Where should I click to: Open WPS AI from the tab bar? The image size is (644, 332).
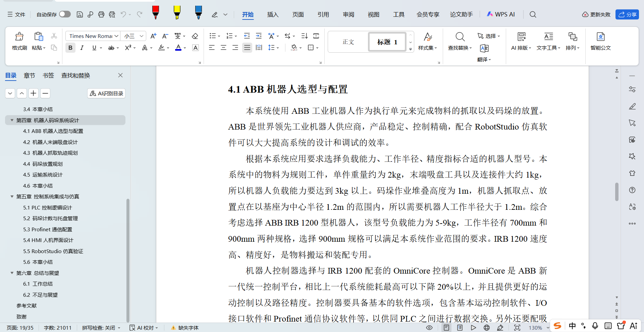click(500, 14)
